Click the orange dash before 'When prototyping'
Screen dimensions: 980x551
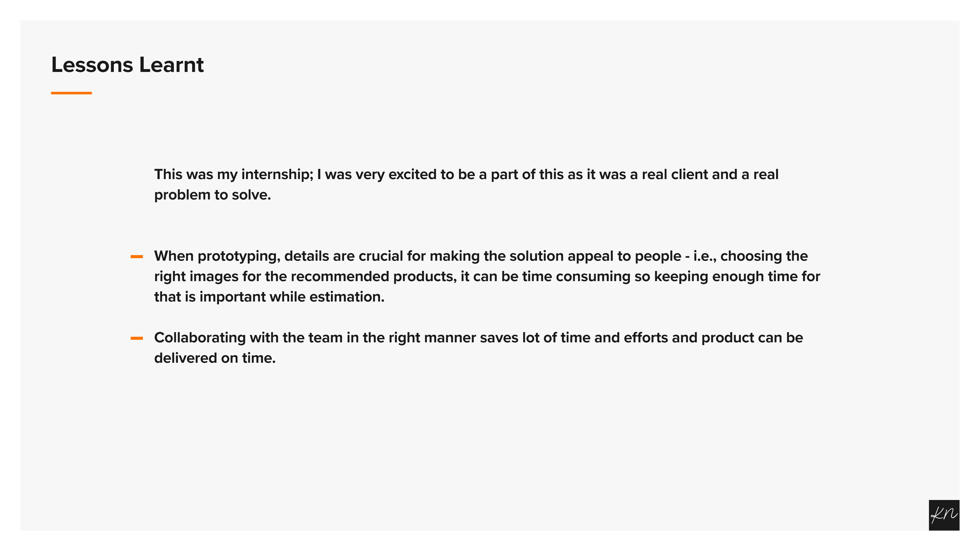tap(137, 257)
